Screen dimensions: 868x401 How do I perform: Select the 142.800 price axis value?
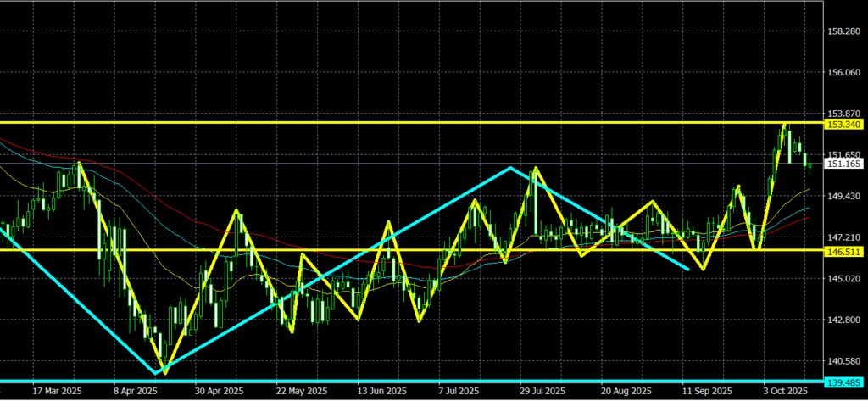[x=843, y=320]
